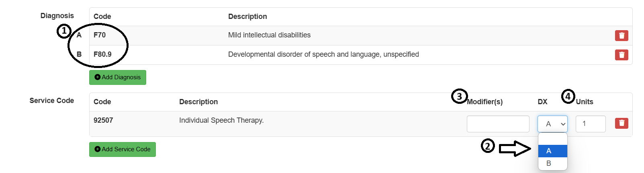Click the Modifier(s) input field
The height and width of the screenshot is (173, 644).
coord(498,124)
